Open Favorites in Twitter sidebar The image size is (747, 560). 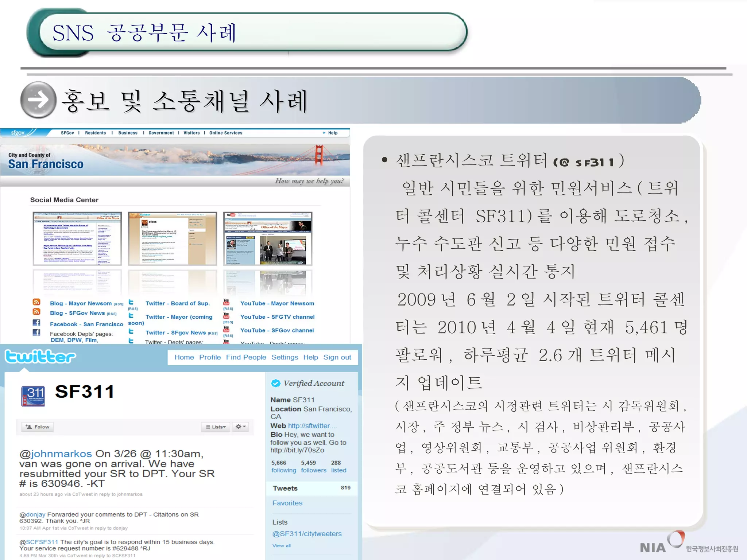click(x=287, y=503)
